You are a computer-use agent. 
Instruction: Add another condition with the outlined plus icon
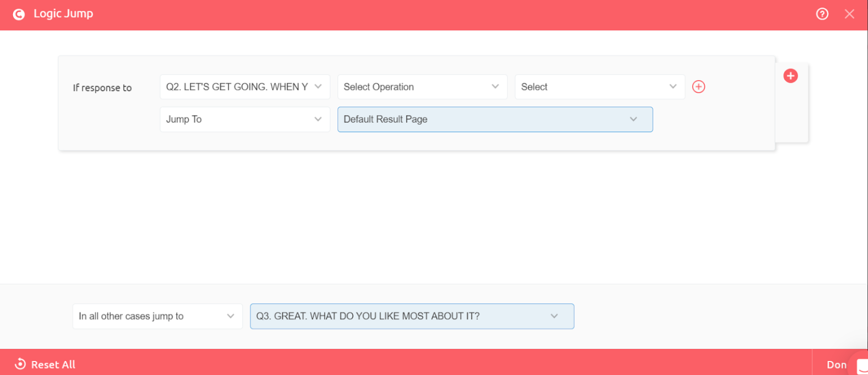pyautogui.click(x=698, y=87)
